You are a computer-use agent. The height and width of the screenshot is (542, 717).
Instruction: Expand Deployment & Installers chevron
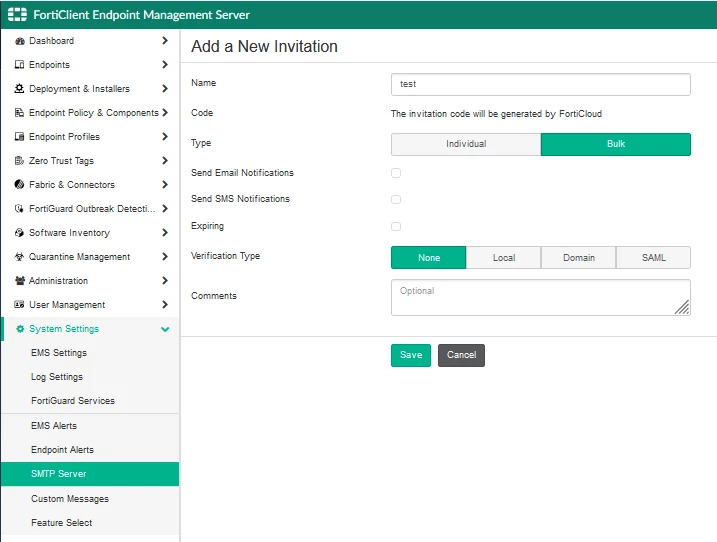pyautogui.click(x=165, y=88)
